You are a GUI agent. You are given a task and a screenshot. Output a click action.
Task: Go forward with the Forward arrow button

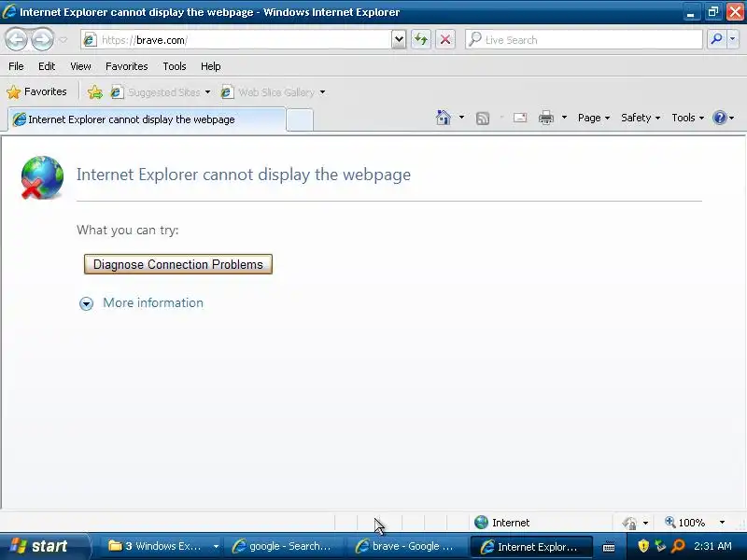[x=42, y=39]
